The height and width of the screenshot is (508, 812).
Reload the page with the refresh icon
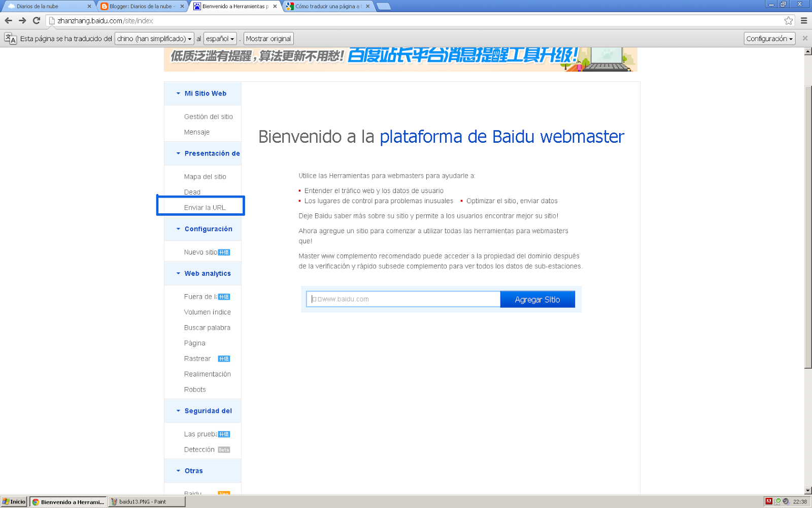click(x=37, y=21)
